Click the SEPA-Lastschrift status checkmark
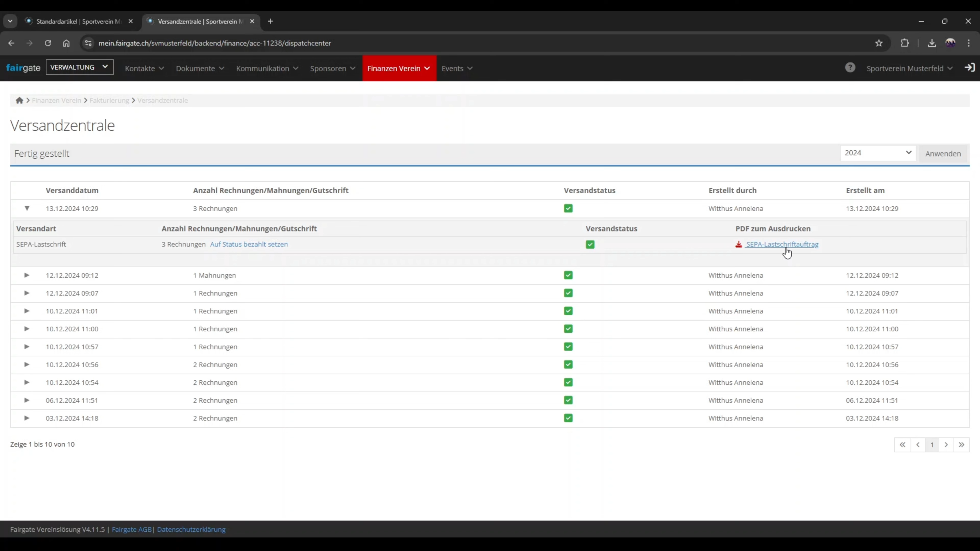 point(590,245)
